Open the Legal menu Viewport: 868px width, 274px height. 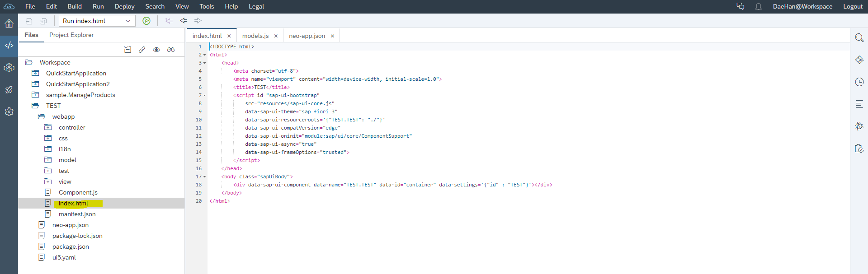[256, 6]
